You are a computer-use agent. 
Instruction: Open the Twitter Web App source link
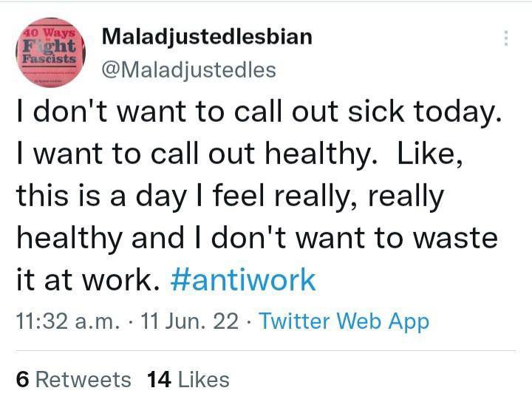click(344, 322)
